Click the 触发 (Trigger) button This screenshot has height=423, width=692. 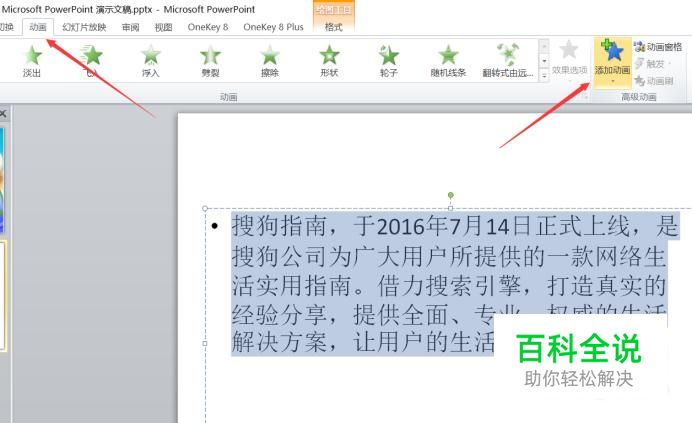pos(650,64)
